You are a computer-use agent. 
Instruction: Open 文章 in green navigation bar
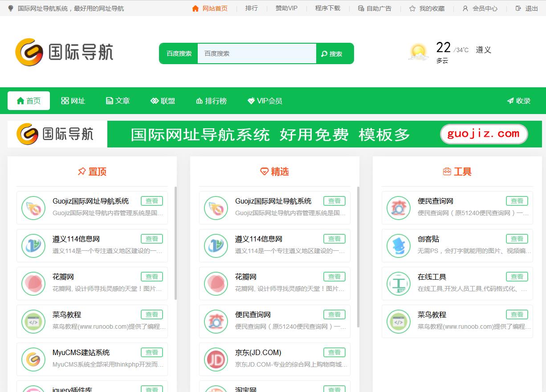tap(118, 101)
